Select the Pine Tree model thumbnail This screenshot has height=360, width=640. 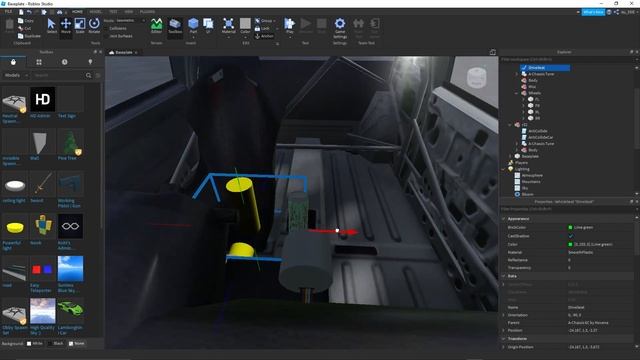(70, 142)
